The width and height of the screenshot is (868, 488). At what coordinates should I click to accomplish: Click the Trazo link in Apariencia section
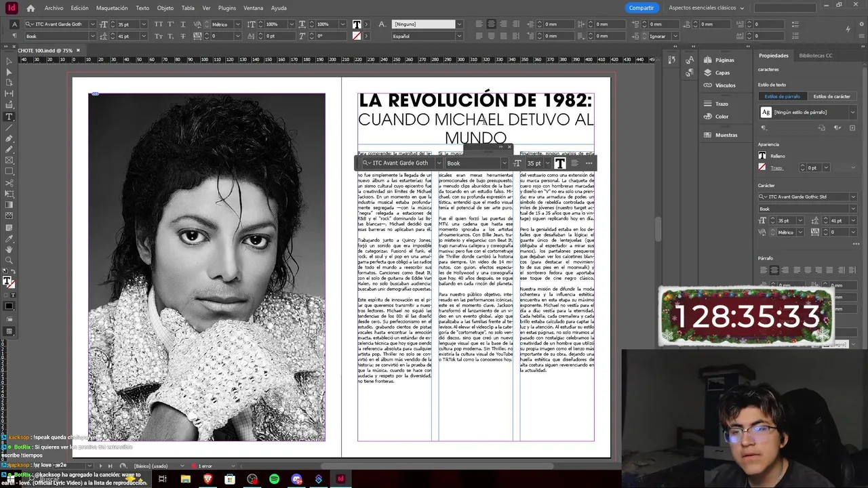(x=776, y=167)
